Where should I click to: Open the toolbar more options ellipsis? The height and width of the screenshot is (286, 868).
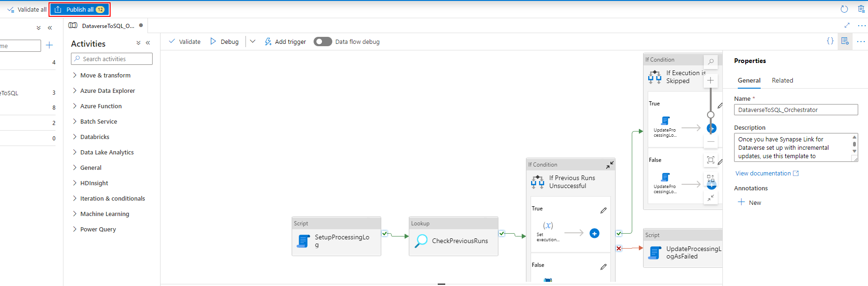click(861, 41)
